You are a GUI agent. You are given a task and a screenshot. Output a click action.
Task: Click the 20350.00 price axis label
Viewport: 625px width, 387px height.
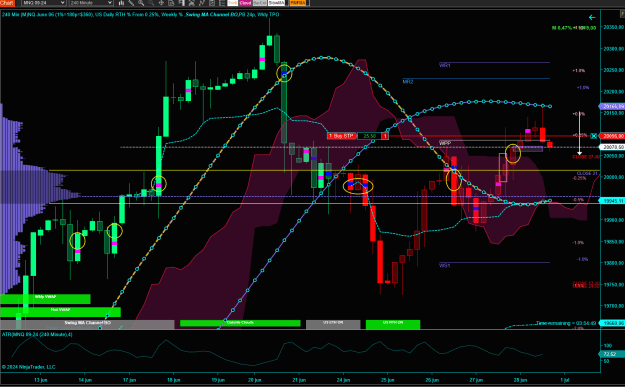point(613,27)
